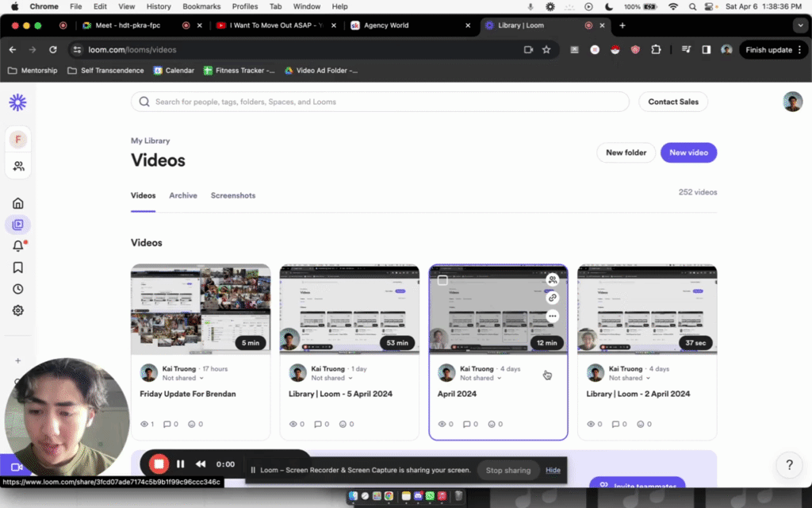Screen dimensions: 812x508
Task: Bookmark the page with star icon
Action: [546, 50]
